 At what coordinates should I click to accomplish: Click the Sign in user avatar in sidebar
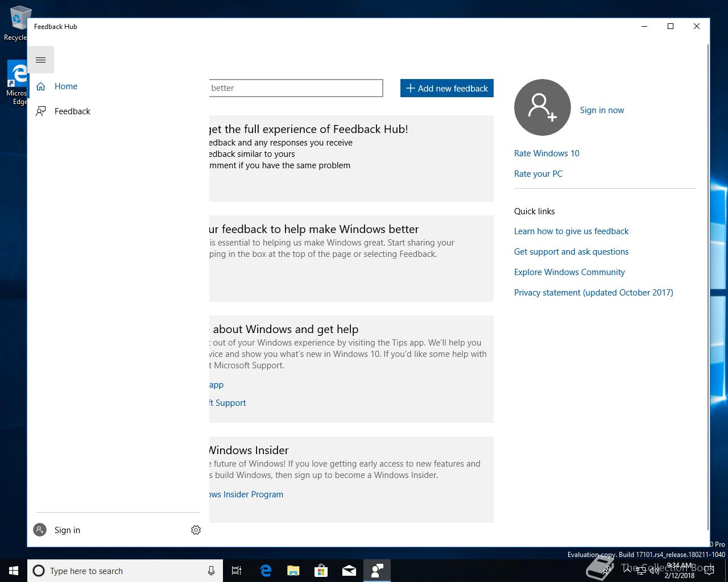(x=40, y=530)
